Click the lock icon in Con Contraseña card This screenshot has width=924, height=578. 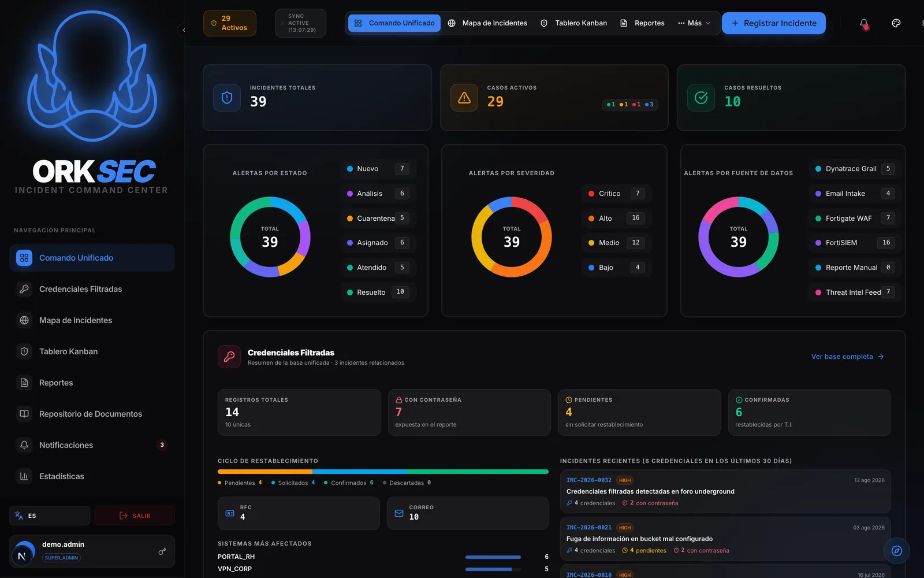398,400
